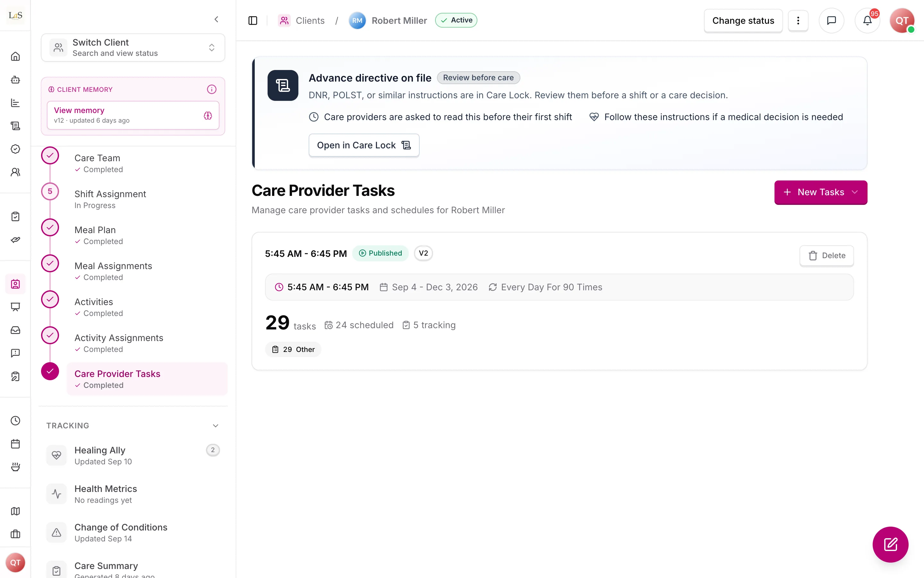Open Health Metrics tracking item
The image size is (924, 578).
(x=133, y=494)
